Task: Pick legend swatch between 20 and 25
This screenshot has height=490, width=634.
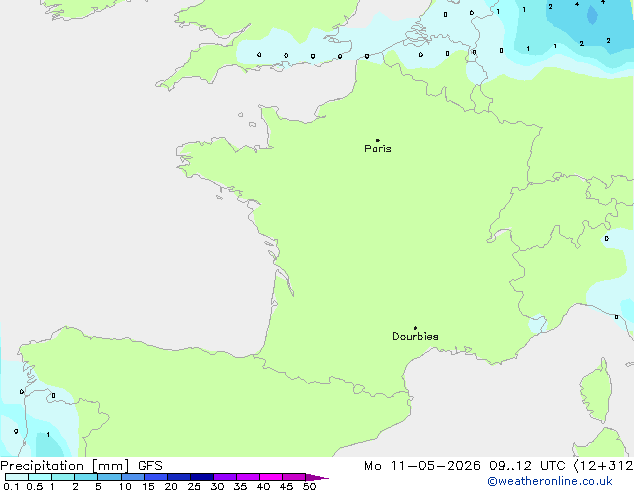Action: [178, 477]
